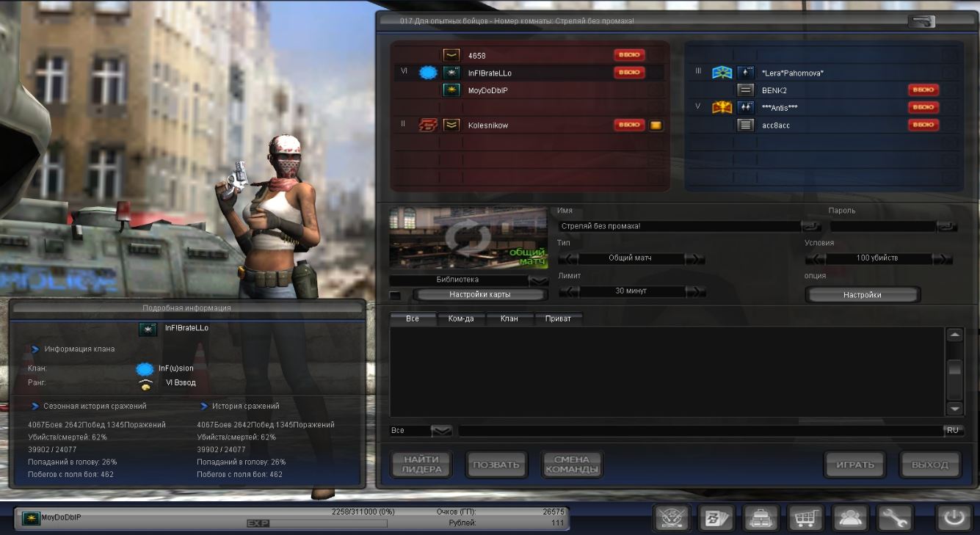The width and height of the screenshot is (980, 535).
Task: Click chat scrollbar up arrow
Action: (x=954, y=335)
